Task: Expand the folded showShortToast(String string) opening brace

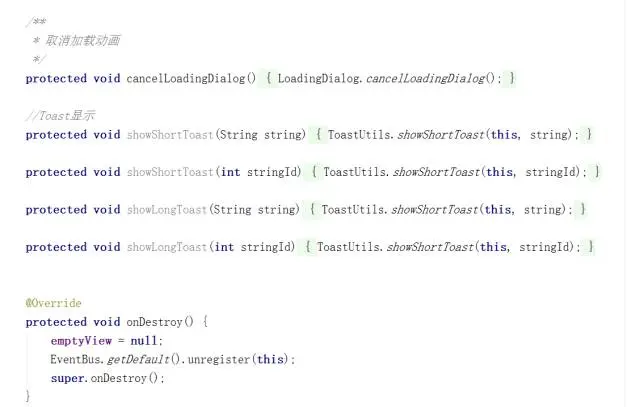Action: tap(318, 134)
